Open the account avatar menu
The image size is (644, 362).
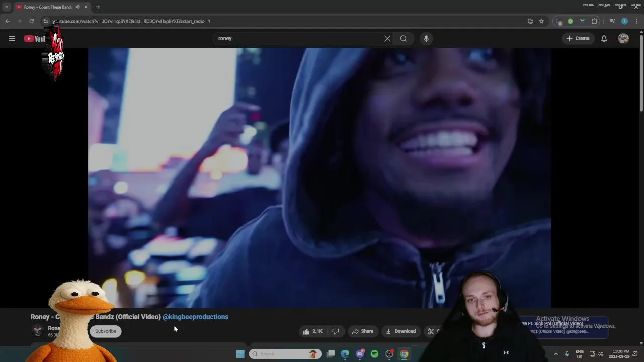click(x=623, y=38)
